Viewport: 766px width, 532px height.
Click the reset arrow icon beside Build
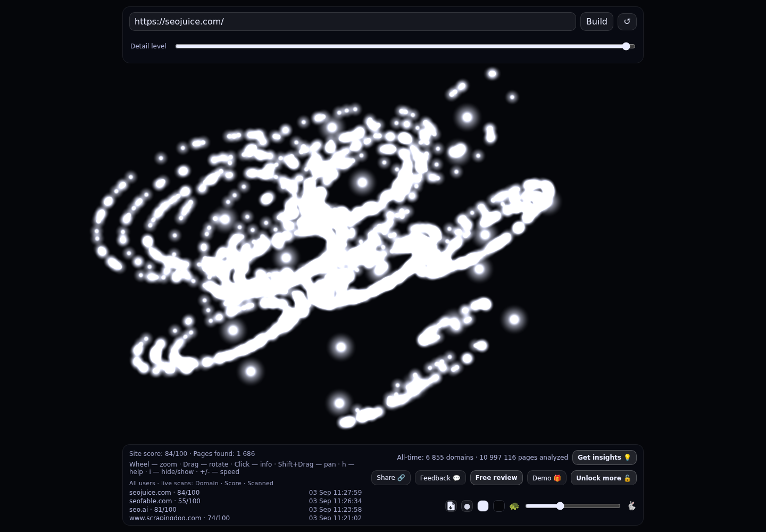[x=627, y=22]
